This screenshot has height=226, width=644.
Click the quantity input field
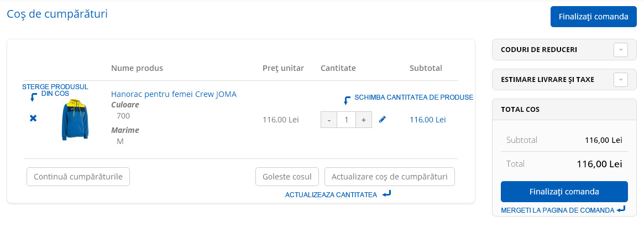point(346,120)
